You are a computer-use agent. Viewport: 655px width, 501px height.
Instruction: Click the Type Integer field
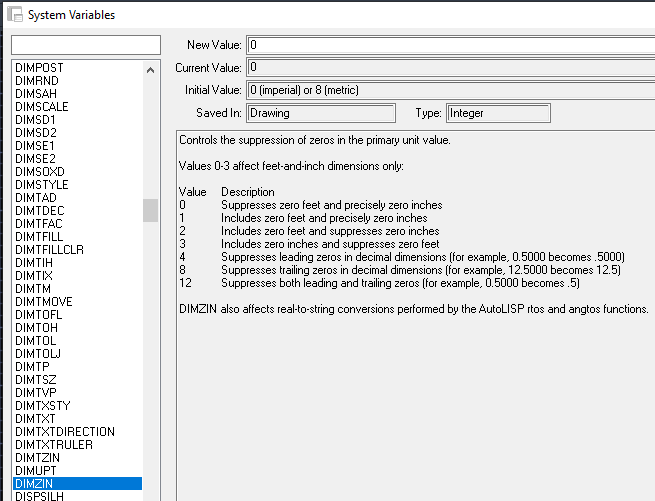click(x=498, y=113)
